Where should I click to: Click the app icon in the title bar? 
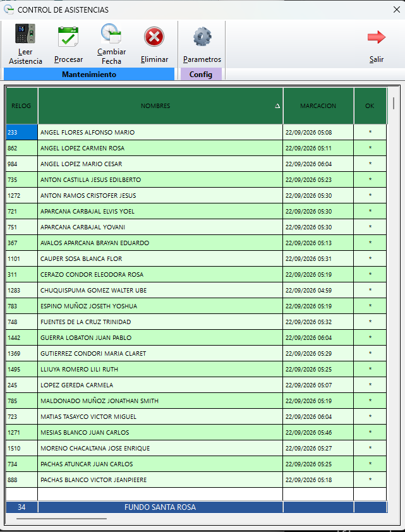[8, 9]
